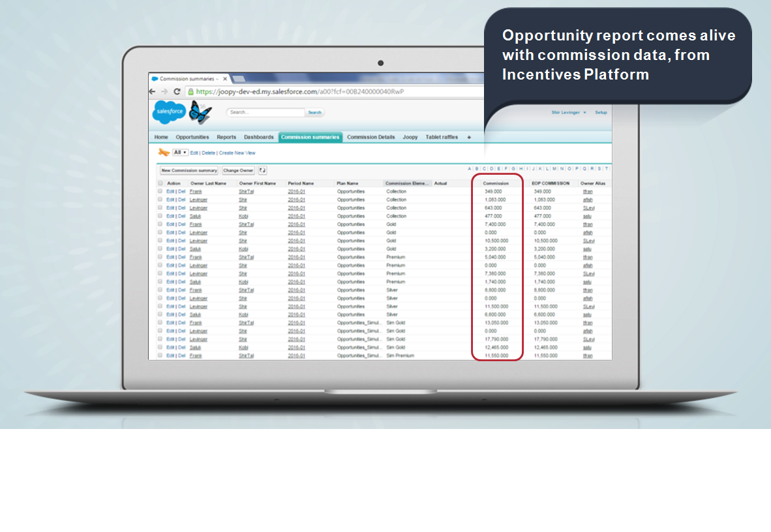This screenshot has height=532, width=771.
Task: Check the first Frank row checkbox
Action: [x=160, y=192]
